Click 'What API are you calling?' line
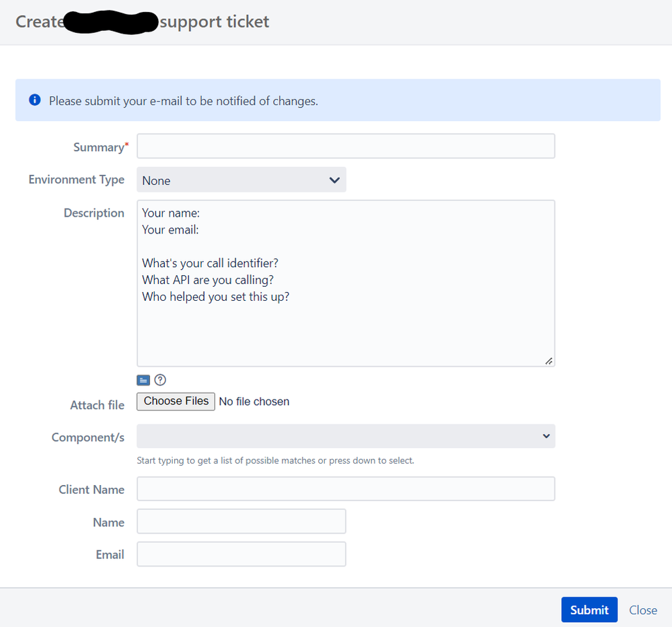Screen dimensions: 672x627 click(x=207, y=280)
